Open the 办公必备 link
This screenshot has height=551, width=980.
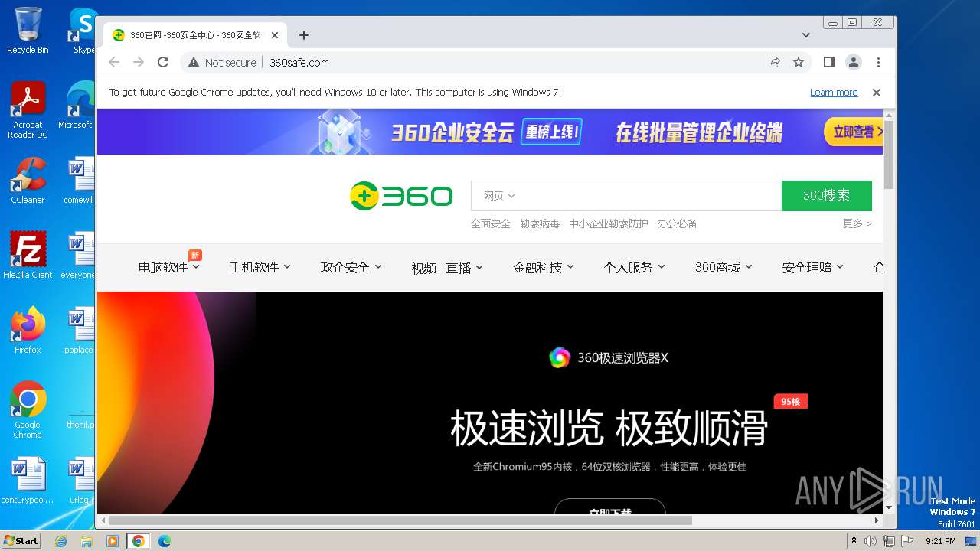[677, 223]
